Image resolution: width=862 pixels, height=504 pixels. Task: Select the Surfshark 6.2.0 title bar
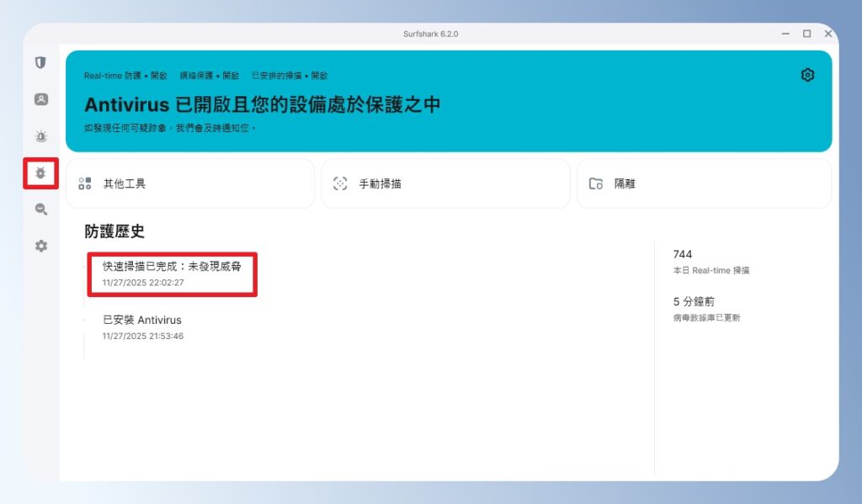pos(431,34)
